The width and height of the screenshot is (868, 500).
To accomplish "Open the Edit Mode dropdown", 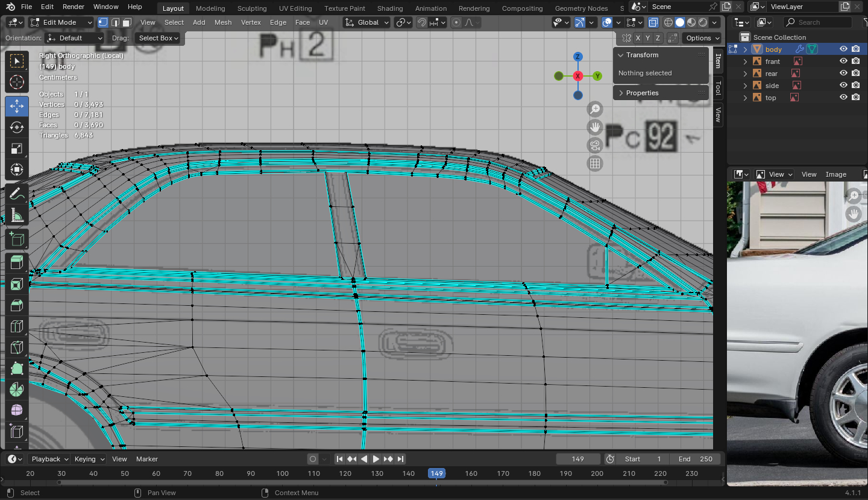I will pyautogui.click(x=60, y=22).
